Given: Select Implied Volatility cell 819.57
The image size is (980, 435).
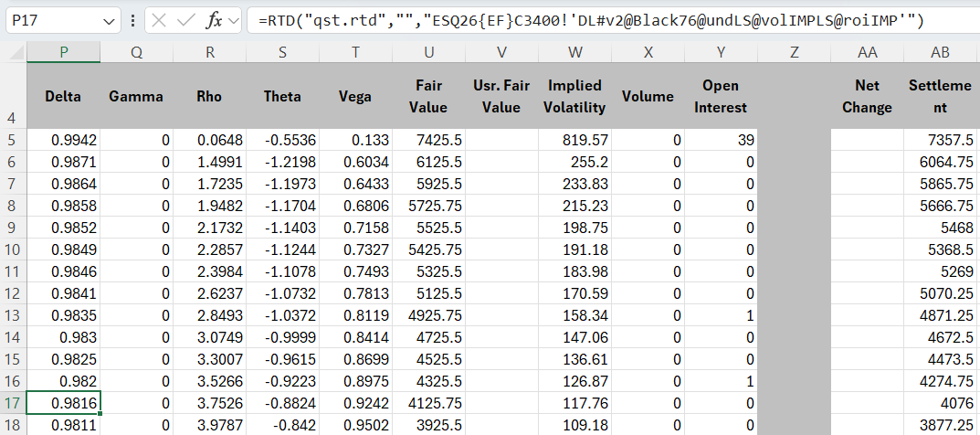Looking at the screenshot, I should tap(575, 140).
